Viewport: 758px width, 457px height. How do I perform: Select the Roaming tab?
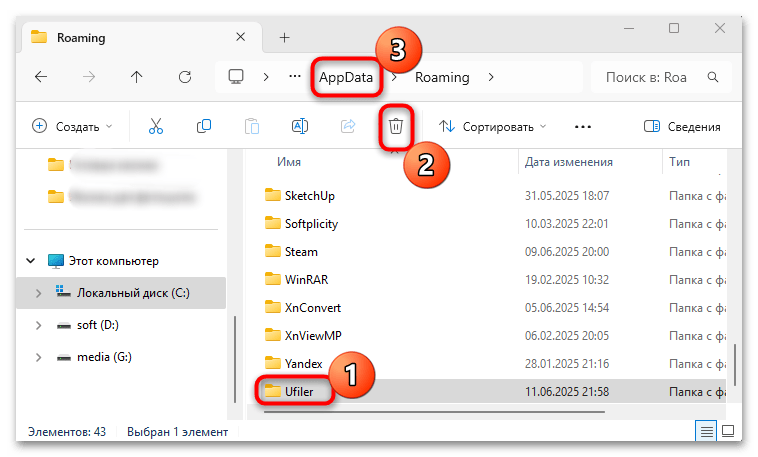(x=142, y=37)
